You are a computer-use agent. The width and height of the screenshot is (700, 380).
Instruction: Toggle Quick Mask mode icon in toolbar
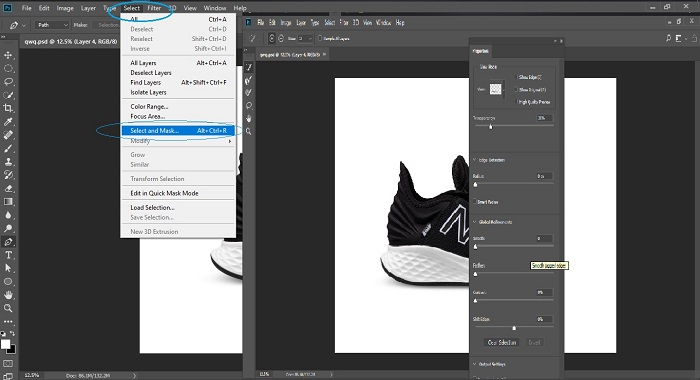pyautogui.click(x=8, y=363)
